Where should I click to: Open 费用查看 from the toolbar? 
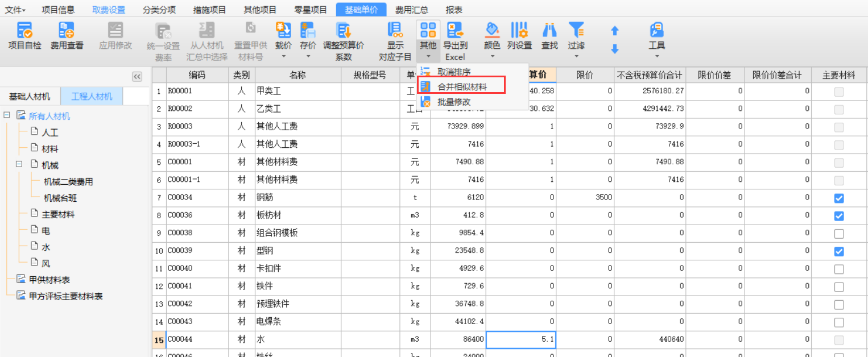coord(67,31)
